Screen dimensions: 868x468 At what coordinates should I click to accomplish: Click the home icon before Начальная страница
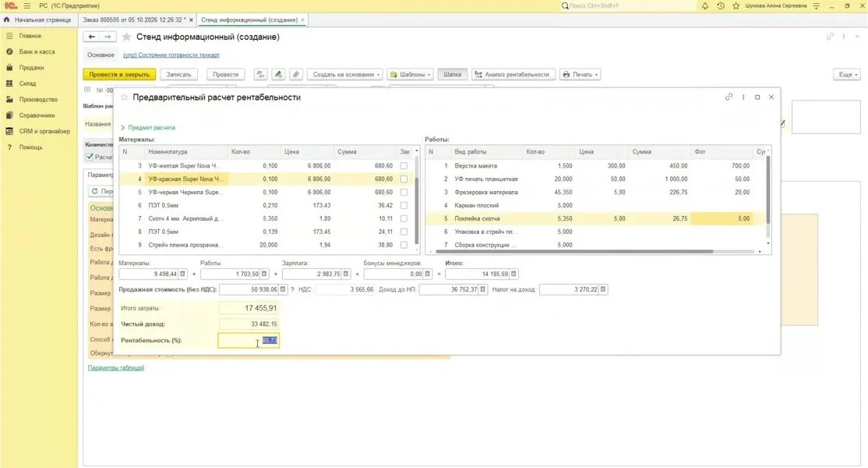pos(7,19)
